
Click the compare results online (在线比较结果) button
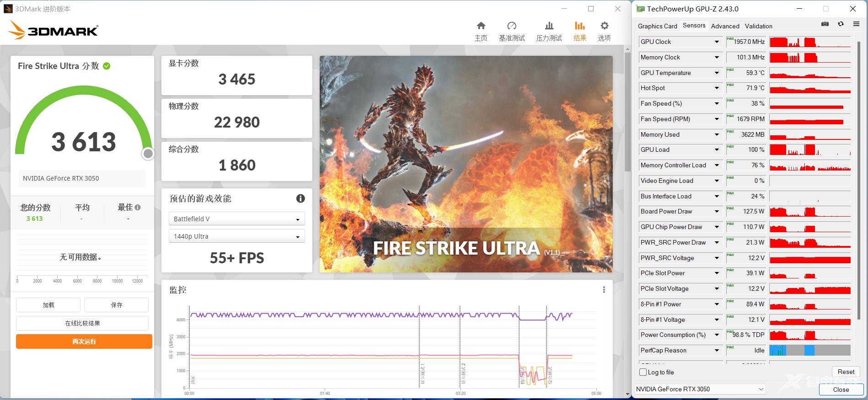click(x=82, y=323)
